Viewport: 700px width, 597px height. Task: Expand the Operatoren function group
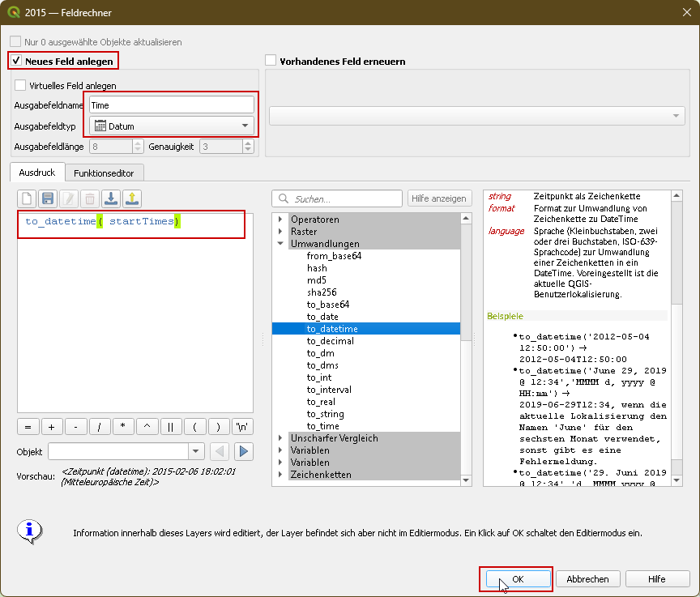281,220
